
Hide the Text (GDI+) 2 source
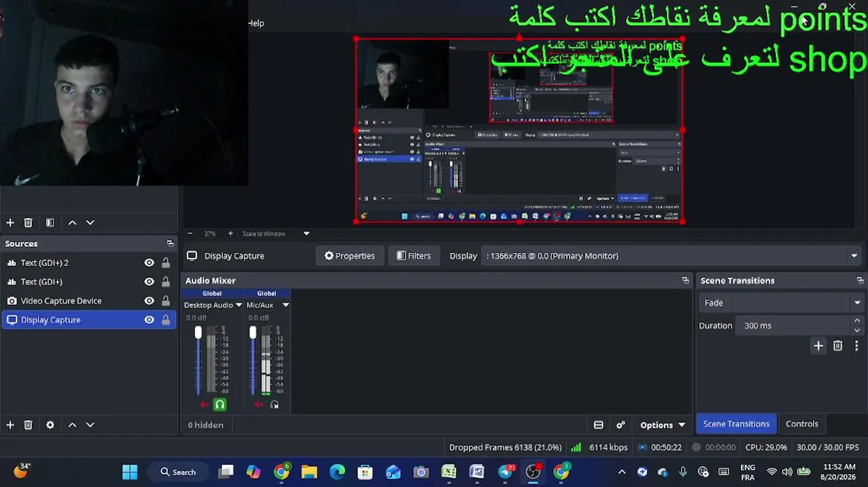point(149,263)
